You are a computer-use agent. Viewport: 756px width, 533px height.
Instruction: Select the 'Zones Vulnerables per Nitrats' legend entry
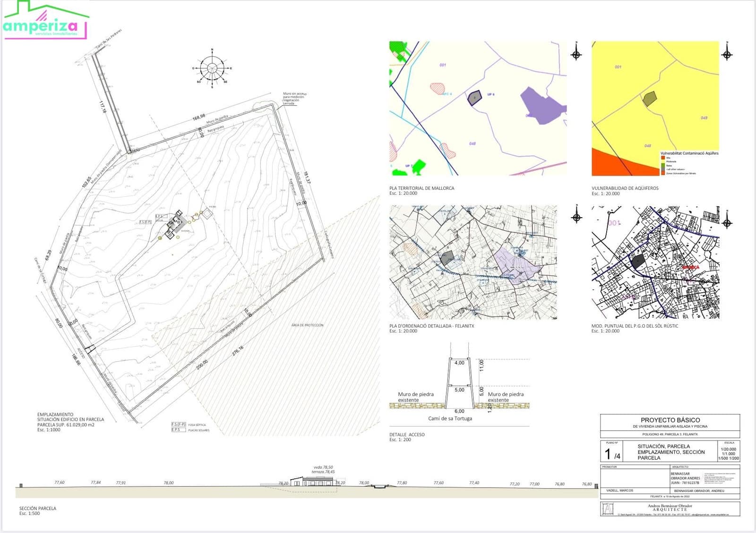click(x=663, y=173)
